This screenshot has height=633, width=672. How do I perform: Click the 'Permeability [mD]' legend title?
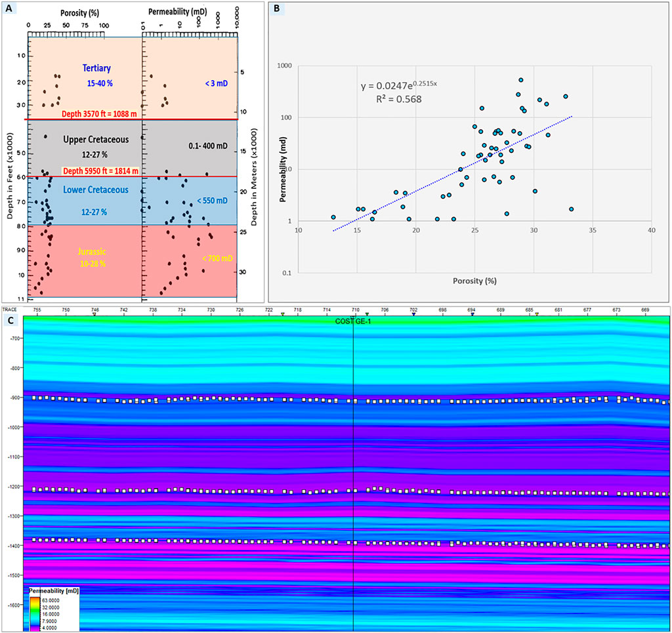tap(54, 590)
